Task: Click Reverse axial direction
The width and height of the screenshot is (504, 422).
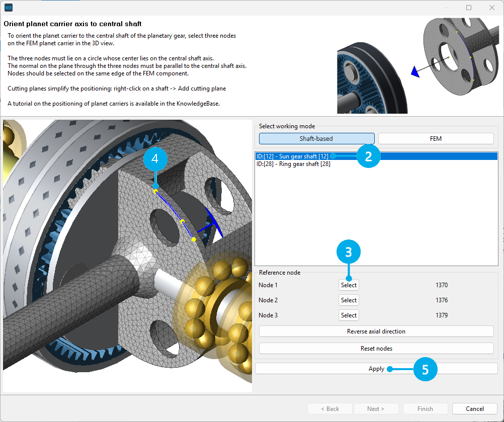Action: (376, 331)
